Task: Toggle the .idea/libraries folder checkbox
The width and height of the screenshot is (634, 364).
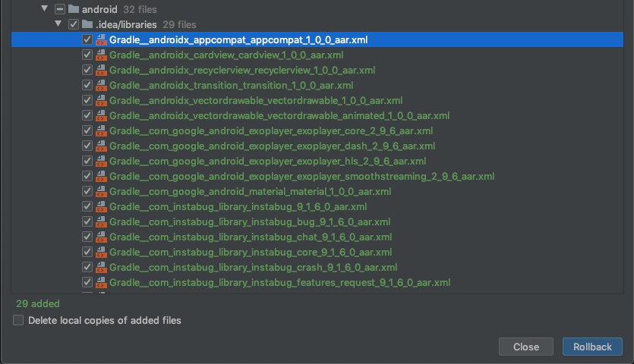Action: coord(74,24)
